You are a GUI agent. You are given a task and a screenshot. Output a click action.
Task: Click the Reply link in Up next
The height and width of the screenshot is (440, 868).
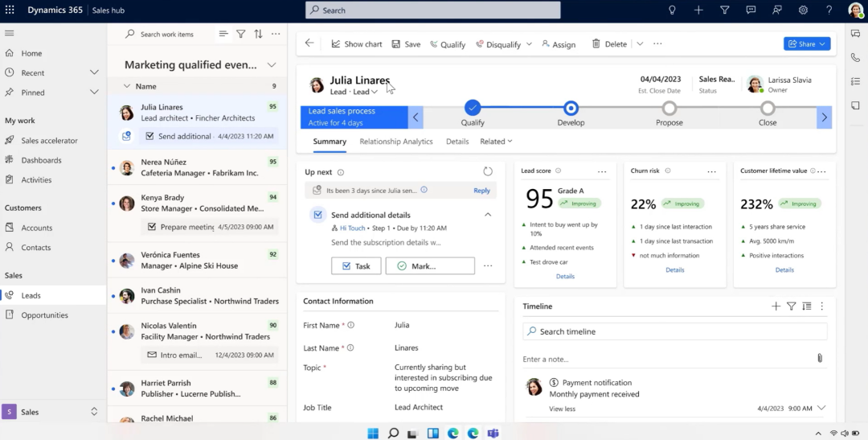tap(481, 191)
